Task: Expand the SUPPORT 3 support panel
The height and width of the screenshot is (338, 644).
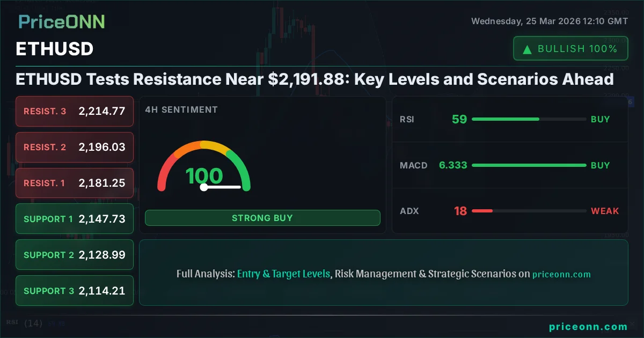Action: (x=74, y=290)
